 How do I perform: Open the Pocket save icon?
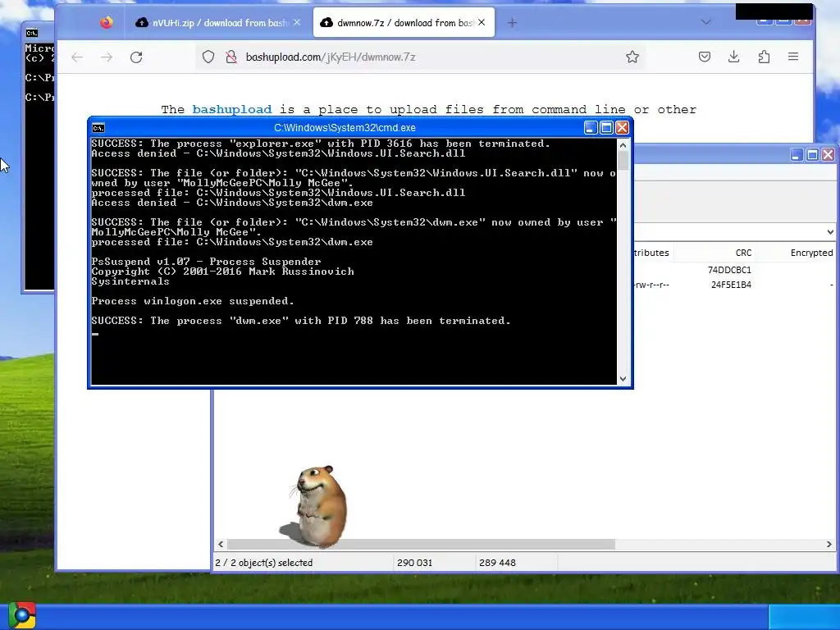point(705,57)
